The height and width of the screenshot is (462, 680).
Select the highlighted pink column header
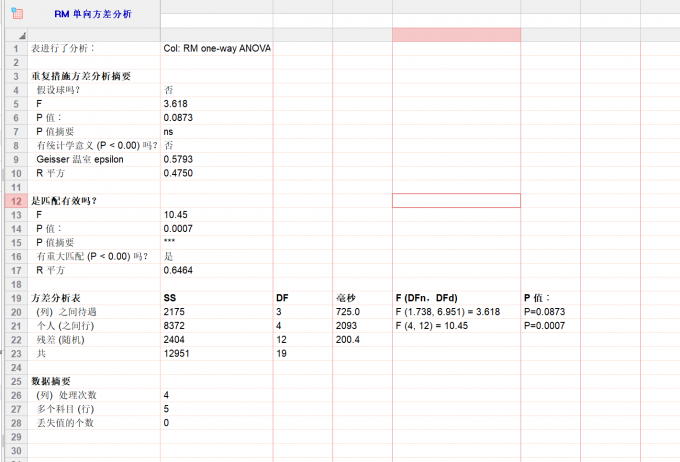(x=456, y=35)
